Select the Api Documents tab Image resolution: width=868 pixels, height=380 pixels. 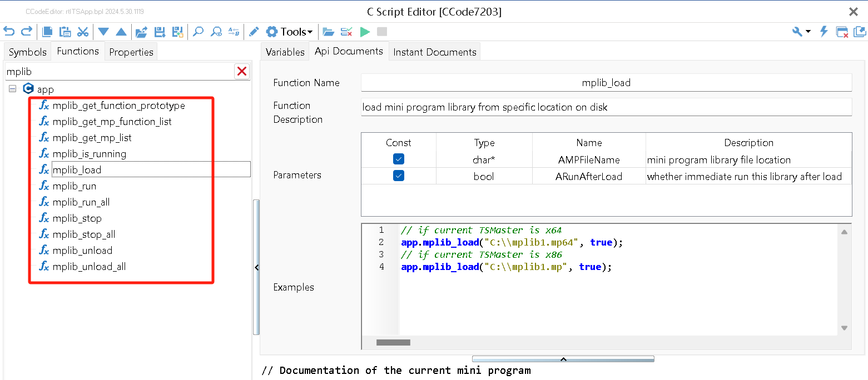(349, 51)
